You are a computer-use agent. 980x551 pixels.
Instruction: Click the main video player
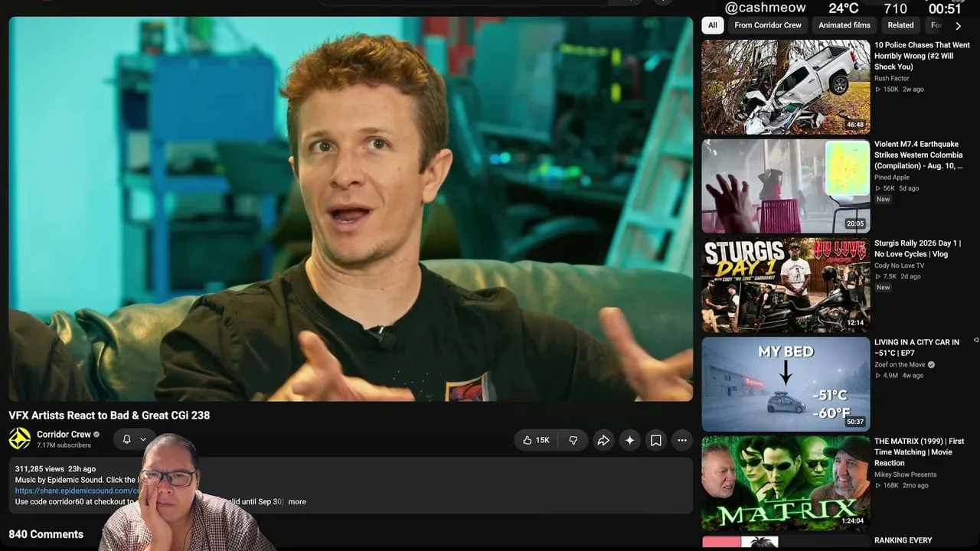click(x=351, y=208)
